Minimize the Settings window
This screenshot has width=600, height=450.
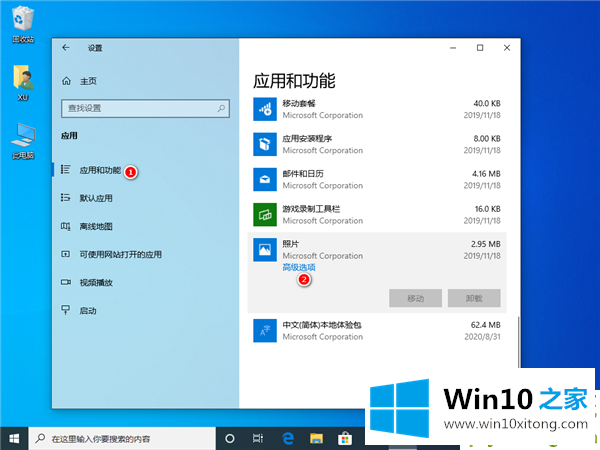pyautogui.click(x=453, y=48)
